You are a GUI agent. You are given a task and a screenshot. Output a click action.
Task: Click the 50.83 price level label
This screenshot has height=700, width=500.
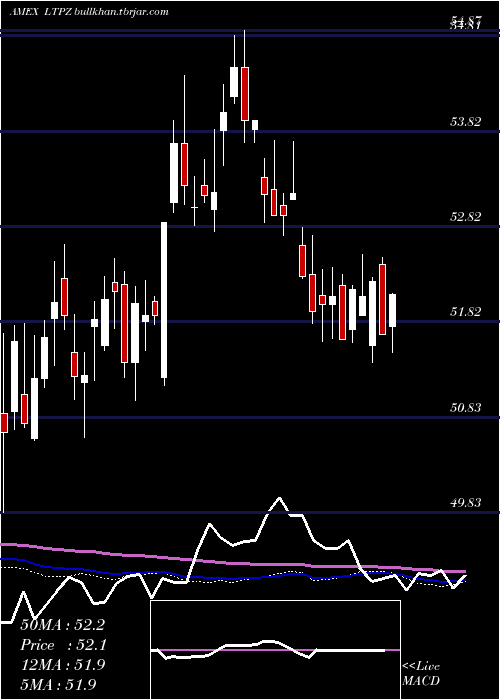(466, 408)
